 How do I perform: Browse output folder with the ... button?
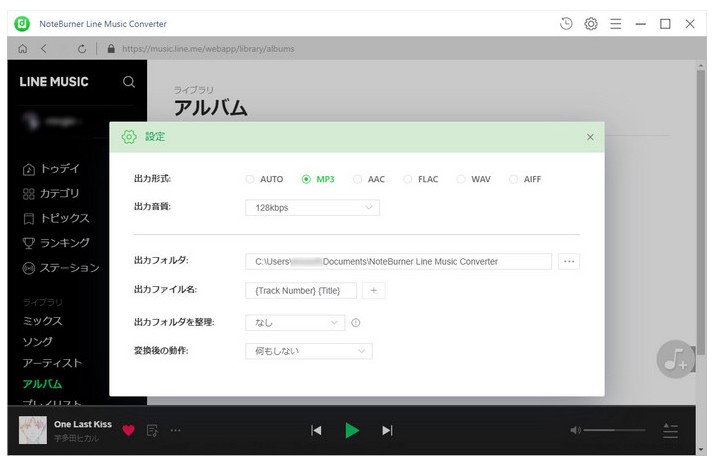point(569,262)
